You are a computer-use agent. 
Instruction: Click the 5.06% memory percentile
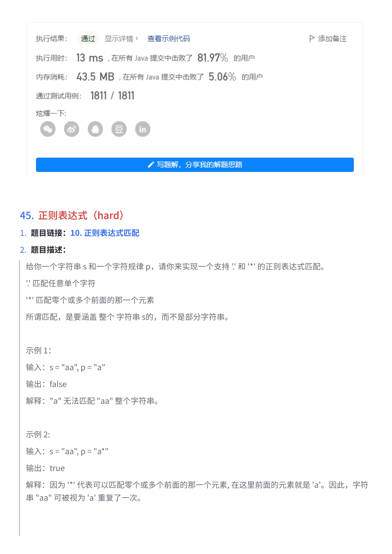[x=222, y=77]
